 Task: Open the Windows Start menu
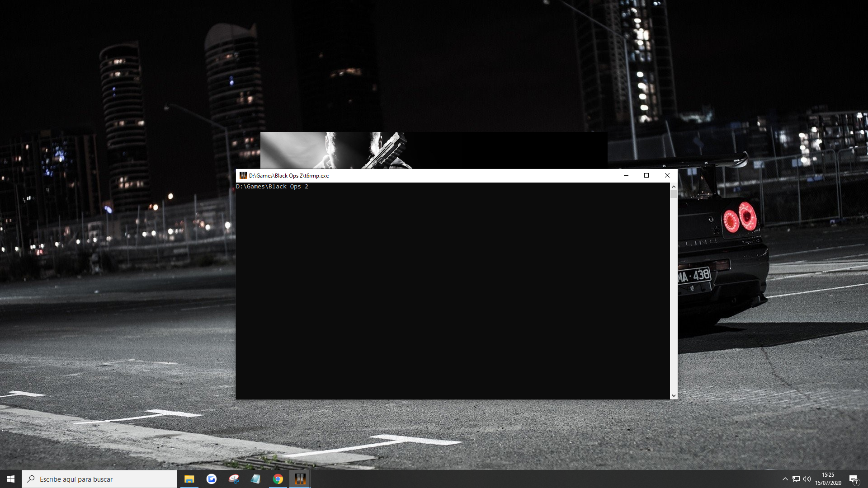click(11, 479)
